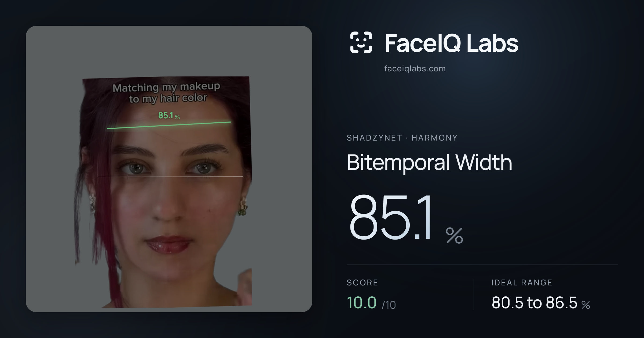Click the SHADZYNET · HARMONY label
Viewport: 644px width, 338px height.
[402, 138]
